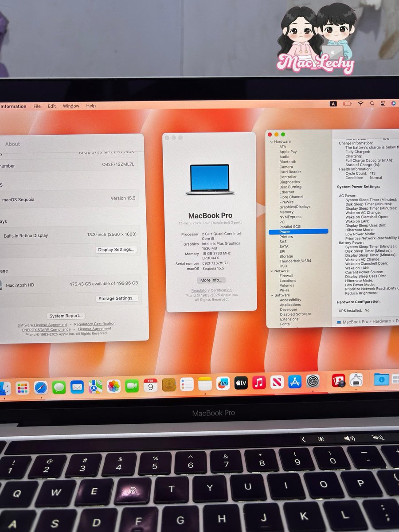This screenshot has height=532, width=399.
Task: Click the input source A icon in menu bar
Action: [333, 104]
